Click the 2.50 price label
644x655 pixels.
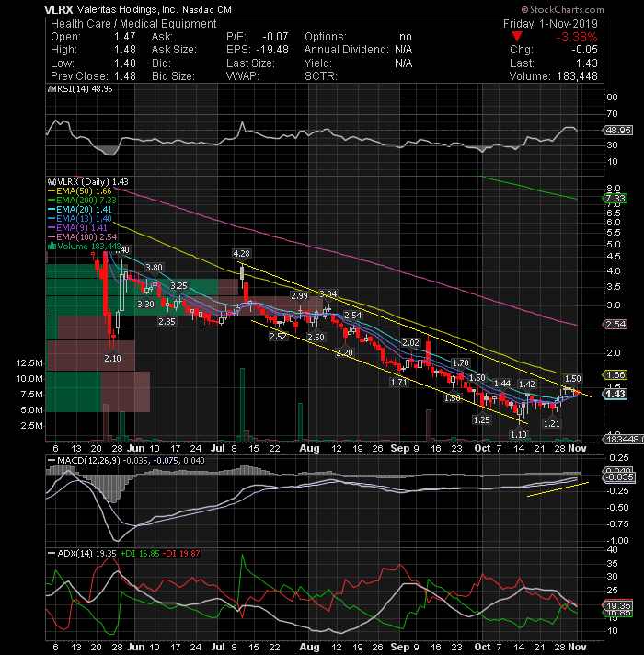pyautogui.click(x=316, y=337)
